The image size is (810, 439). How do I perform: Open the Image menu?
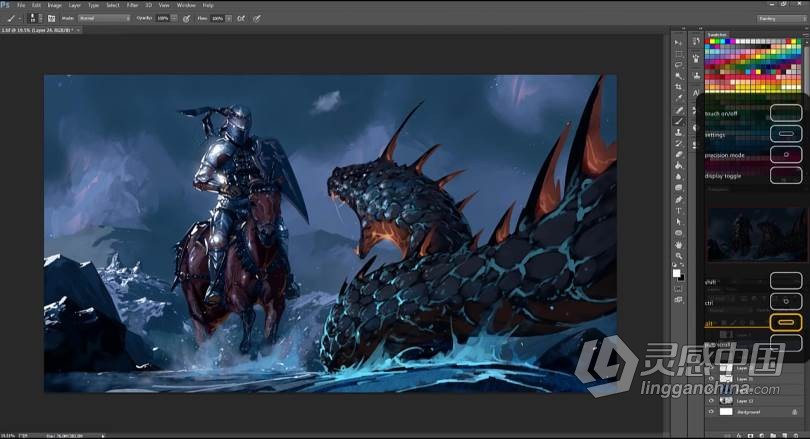(54, 5)
